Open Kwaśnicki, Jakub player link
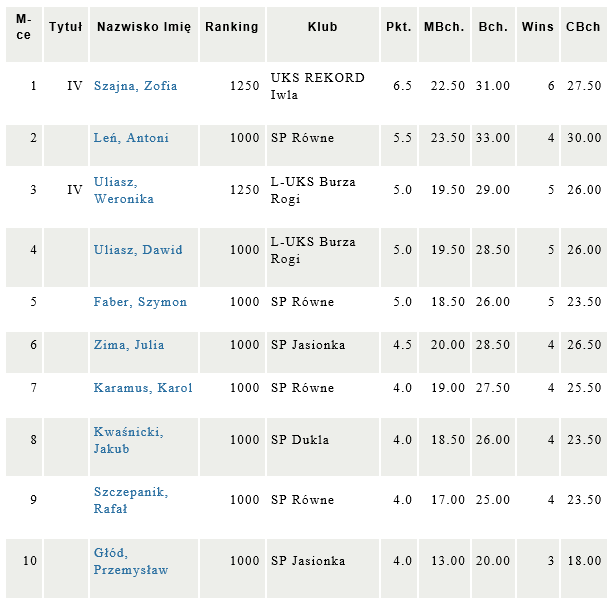The image size is (611, 604). click(128, 440)
